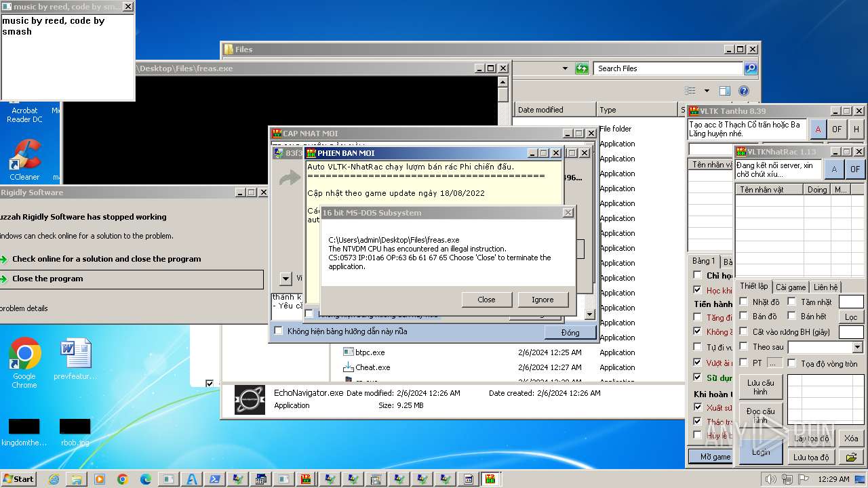Click the Mở game button

point(711,457)
